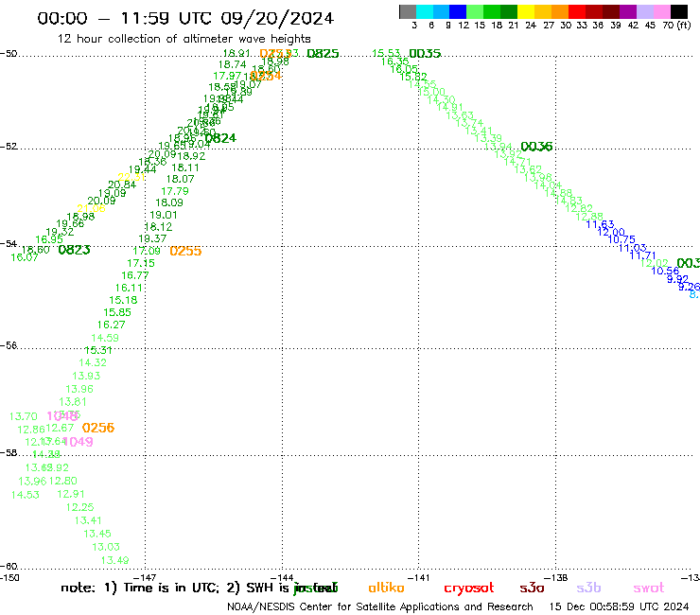Click latitude axis label -52
Screen dimensions: 700x615
coord(9,146)
